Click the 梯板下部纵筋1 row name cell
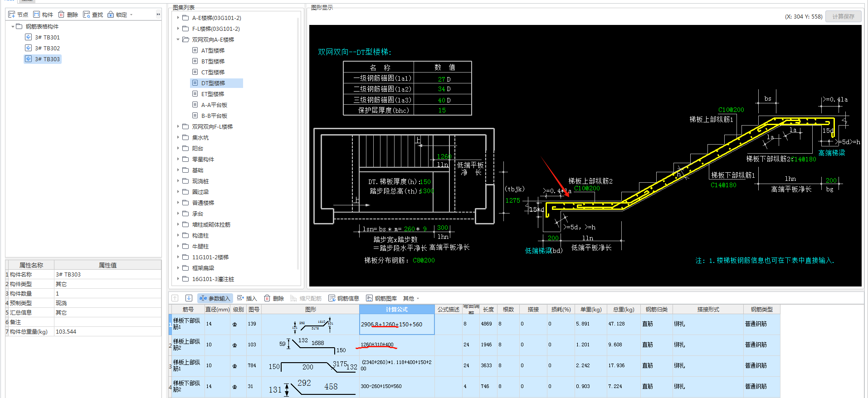 188,324
